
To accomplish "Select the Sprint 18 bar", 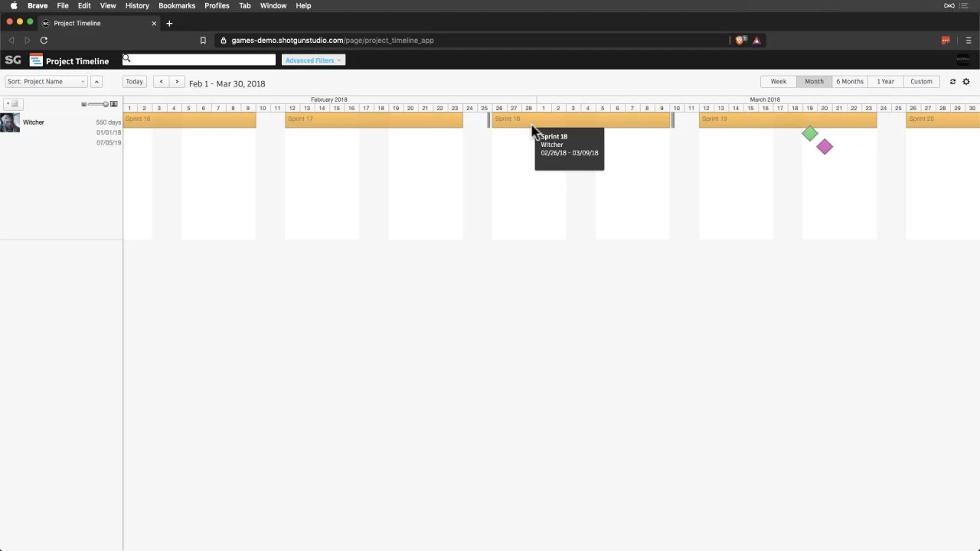I will (x=581, y=119).
